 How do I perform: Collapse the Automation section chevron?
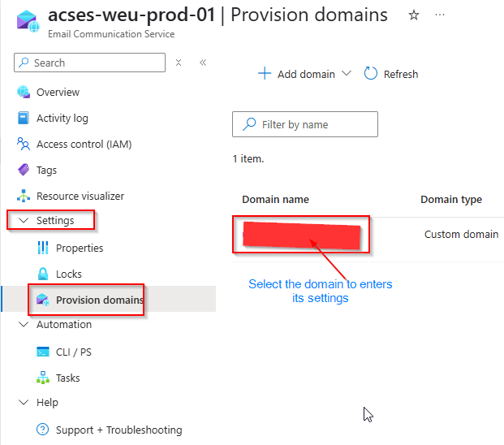pyautogui.click(x=22, y=325)
